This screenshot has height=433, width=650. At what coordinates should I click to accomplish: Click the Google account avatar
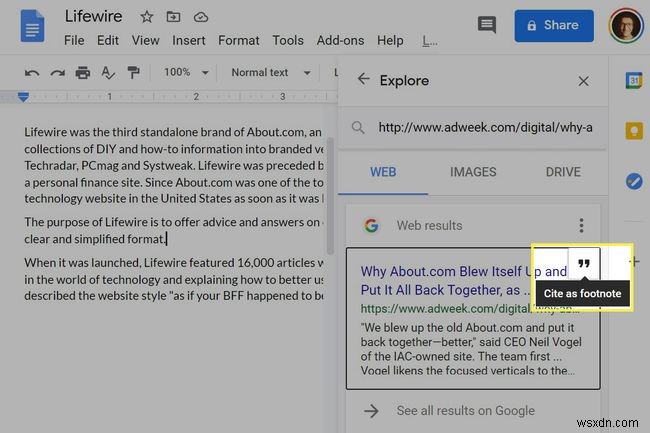[x=626, y=26]
